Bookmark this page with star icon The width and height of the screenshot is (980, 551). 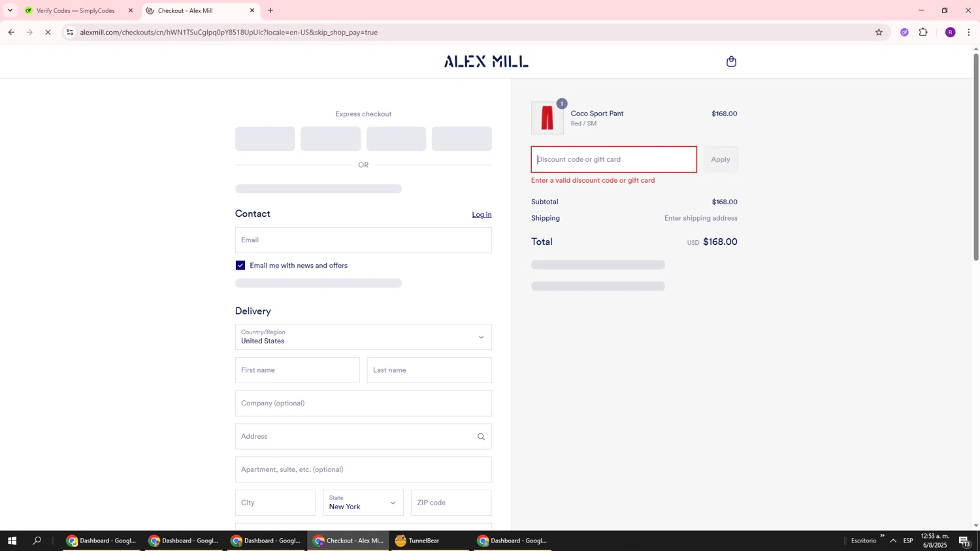pyautogui.click(x=879, y=32)
